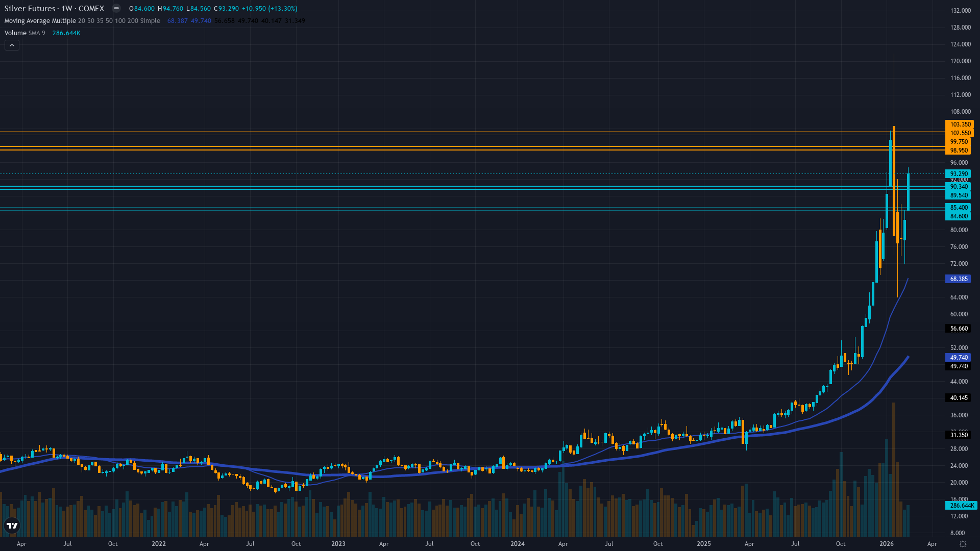Collapse the indicator legend chevron
The image size is (980, 551).
(x=12, y=45)
